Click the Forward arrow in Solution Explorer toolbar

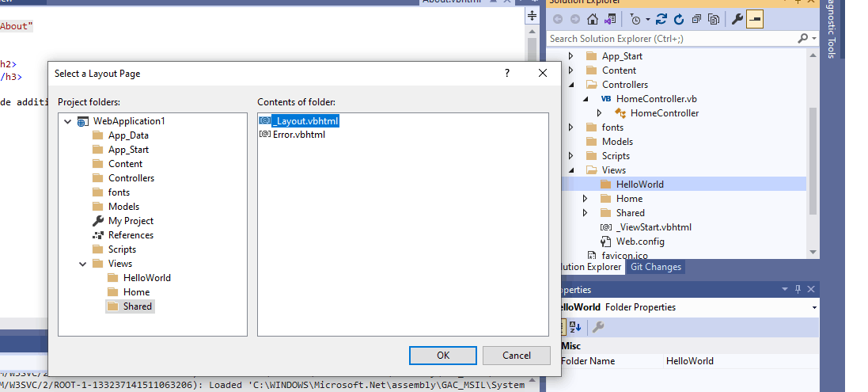(x=575, y=19)
